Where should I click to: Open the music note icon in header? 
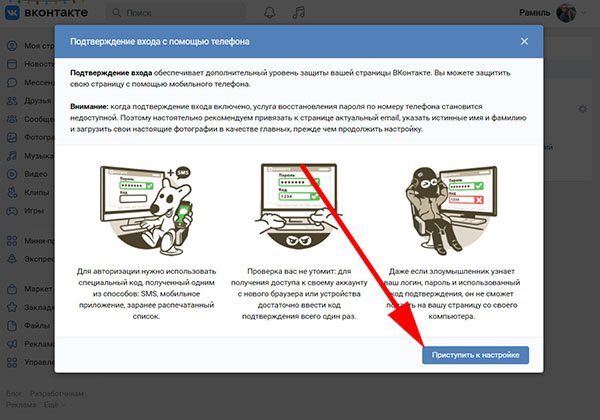[x=298, y=13]
